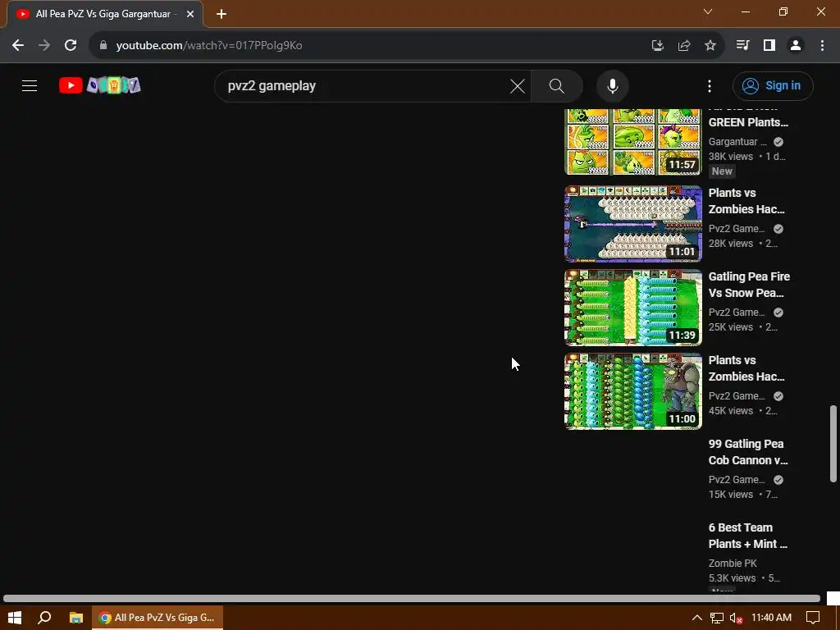Close the All Pea PvZ tab
840x630 pixels.
click(x=190, y=14)
